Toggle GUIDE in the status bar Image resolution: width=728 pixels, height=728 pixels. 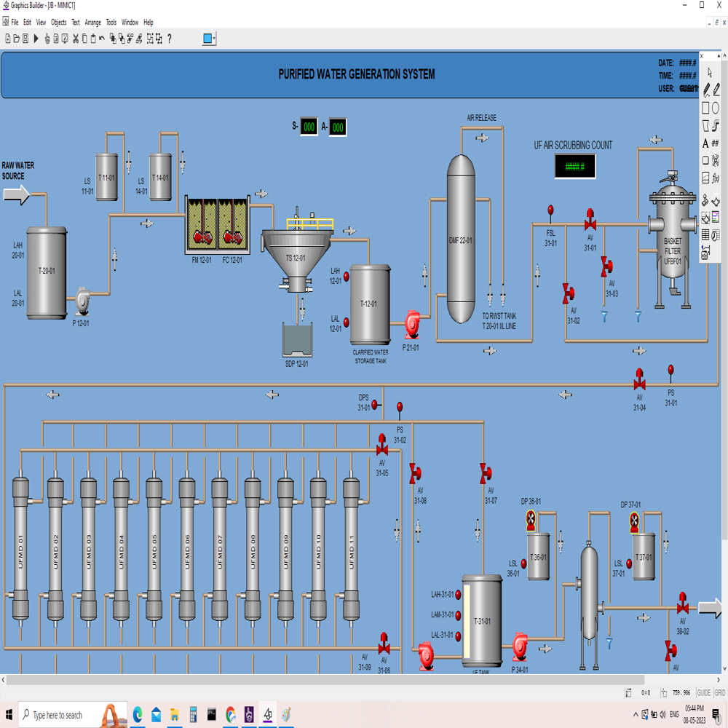703,693
